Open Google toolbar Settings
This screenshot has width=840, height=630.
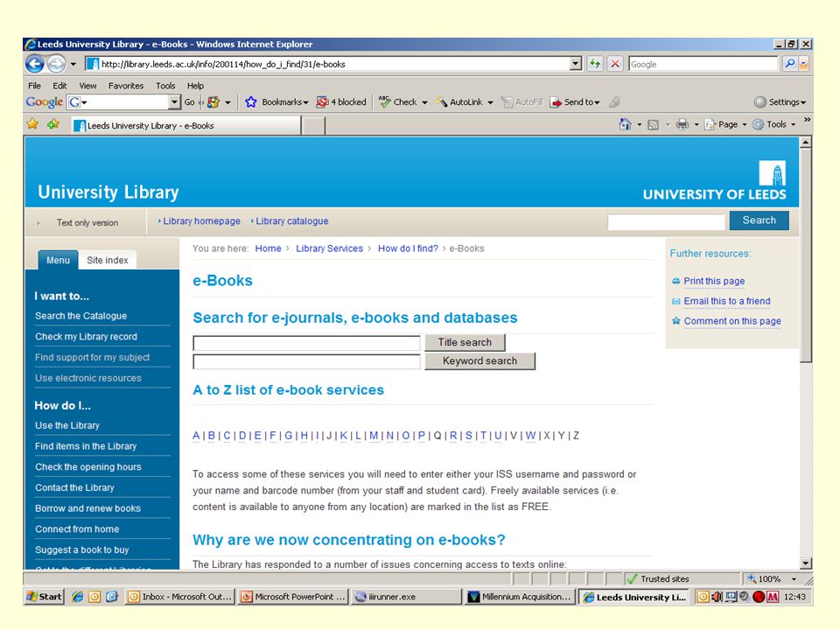(780, 101)
